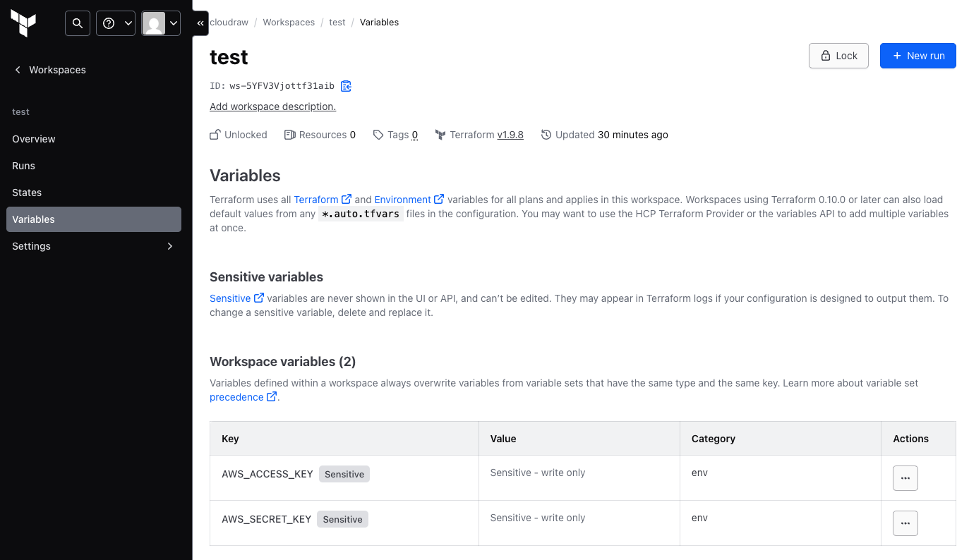Viewport: 969px width, 560px height.
Task: Click the *.auto.tfvars code snippet
Action: [x=361, y=214]
